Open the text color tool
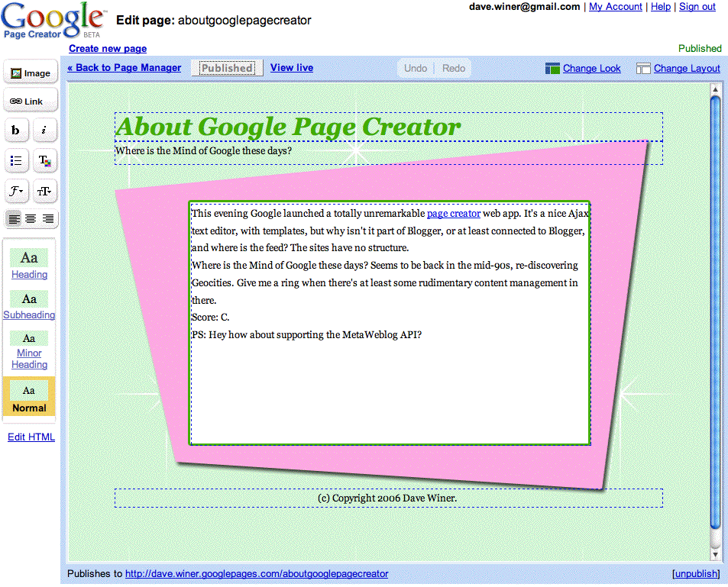The height and width of the screenshot is (587, 728). tap(44, 160)
